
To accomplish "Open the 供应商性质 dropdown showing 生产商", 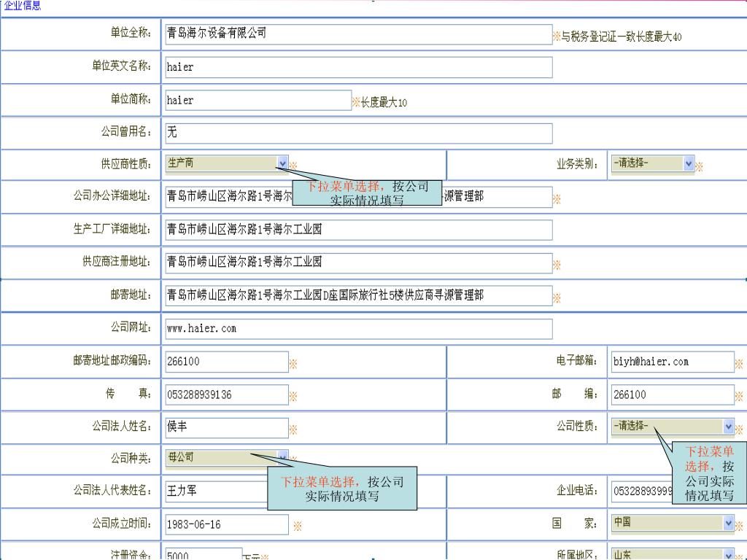I will pos(227,163).
